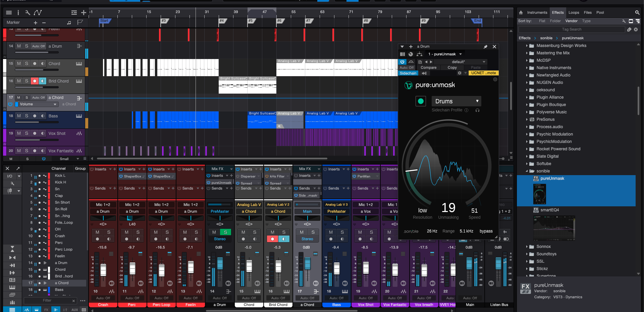The image size is (644, 312).
Task: Open the Inspector with the 'i' icon
Action: [x=18, y=12]
